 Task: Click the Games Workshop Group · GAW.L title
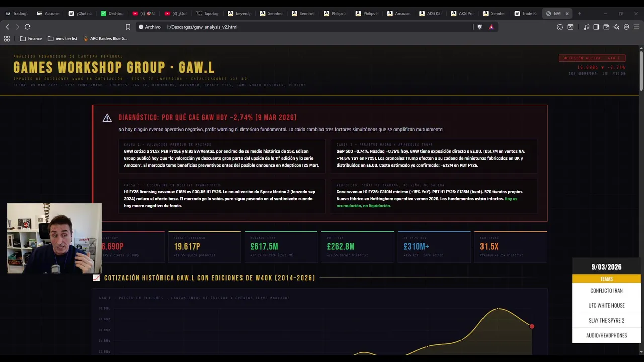[114, 67]
